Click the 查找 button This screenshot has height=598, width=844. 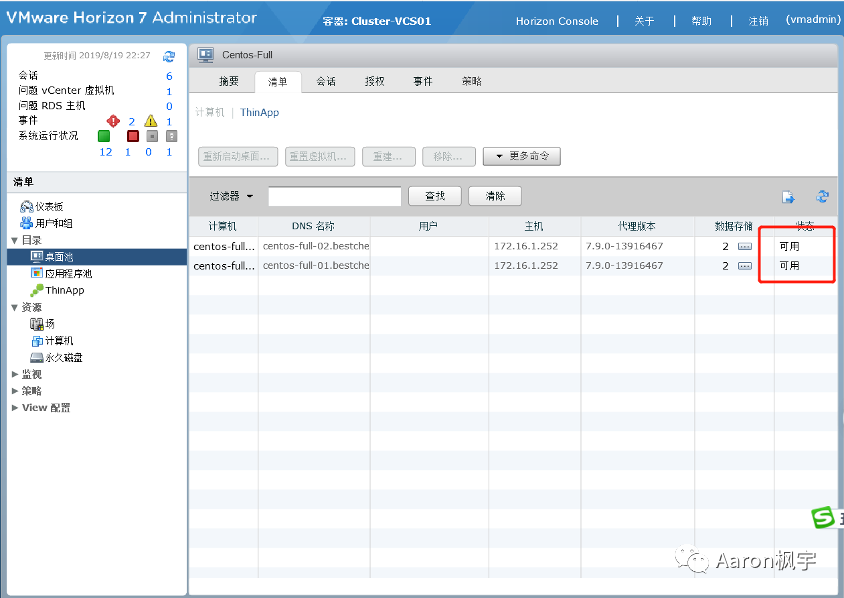(435, 196)
